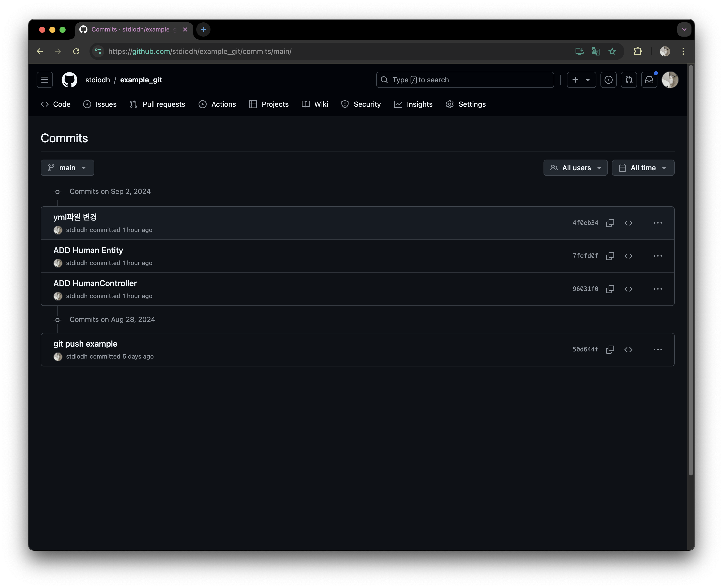This screenshot has height=588, width=723.
Task: Open the pull requests header icon
Action: 629,80
